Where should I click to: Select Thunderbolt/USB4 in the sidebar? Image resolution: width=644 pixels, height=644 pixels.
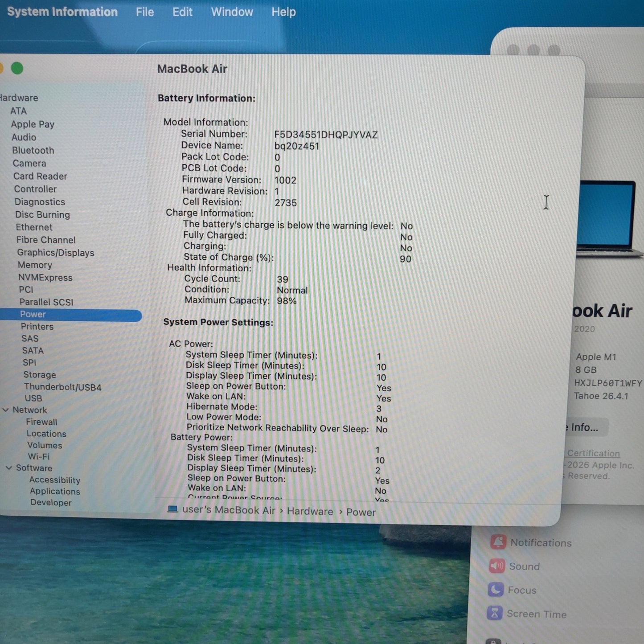[x=63, y=387]
